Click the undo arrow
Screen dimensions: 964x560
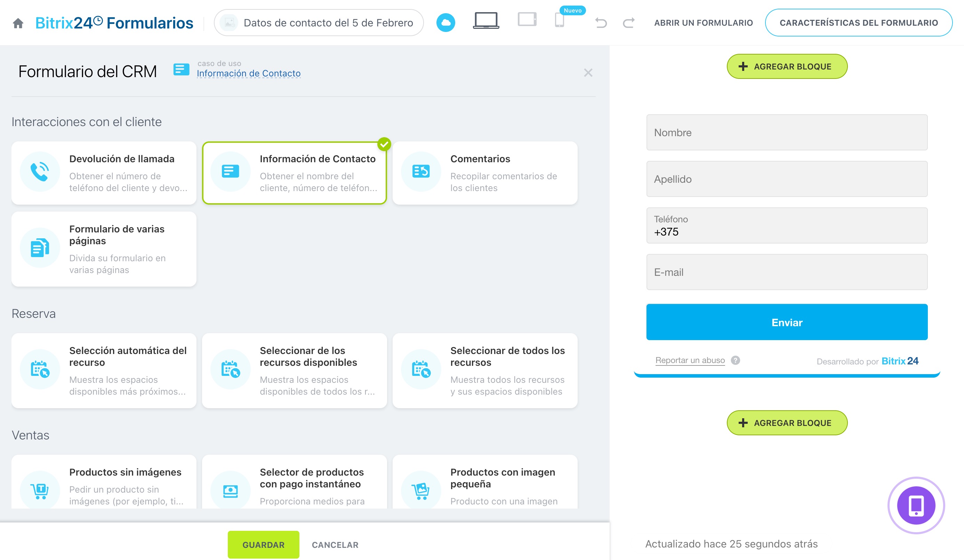[601, 23]
